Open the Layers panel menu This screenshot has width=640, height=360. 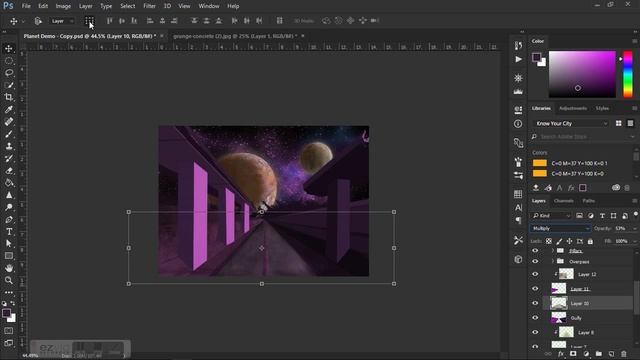click(634, 201)
